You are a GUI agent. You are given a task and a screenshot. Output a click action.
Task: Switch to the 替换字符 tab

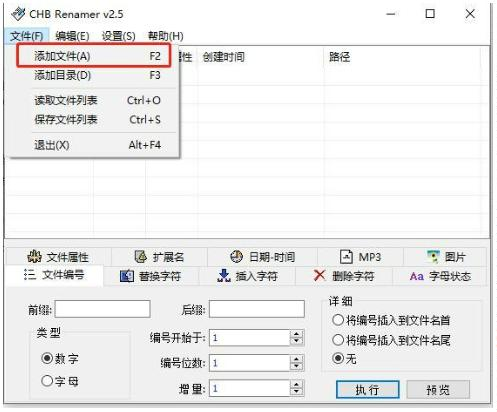[x=151, y=276]
